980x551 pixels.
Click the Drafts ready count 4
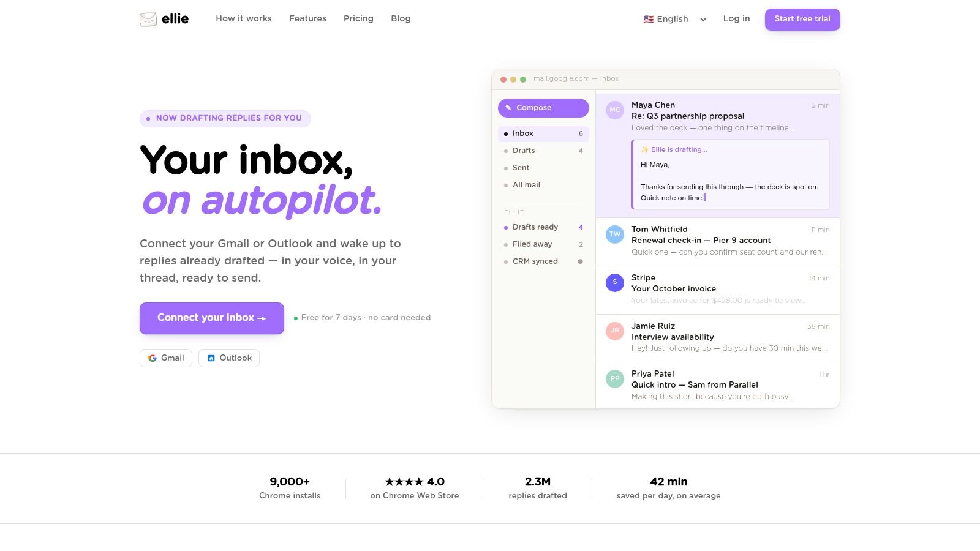pyautogui.click(x=581, y=227)
